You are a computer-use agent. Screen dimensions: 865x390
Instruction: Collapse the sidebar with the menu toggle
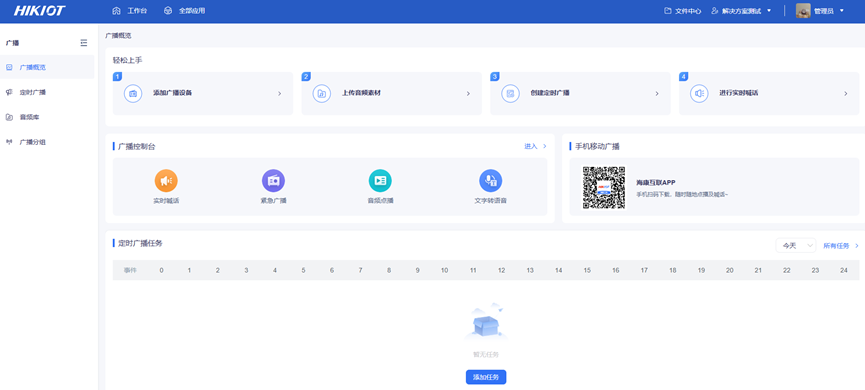84,42
